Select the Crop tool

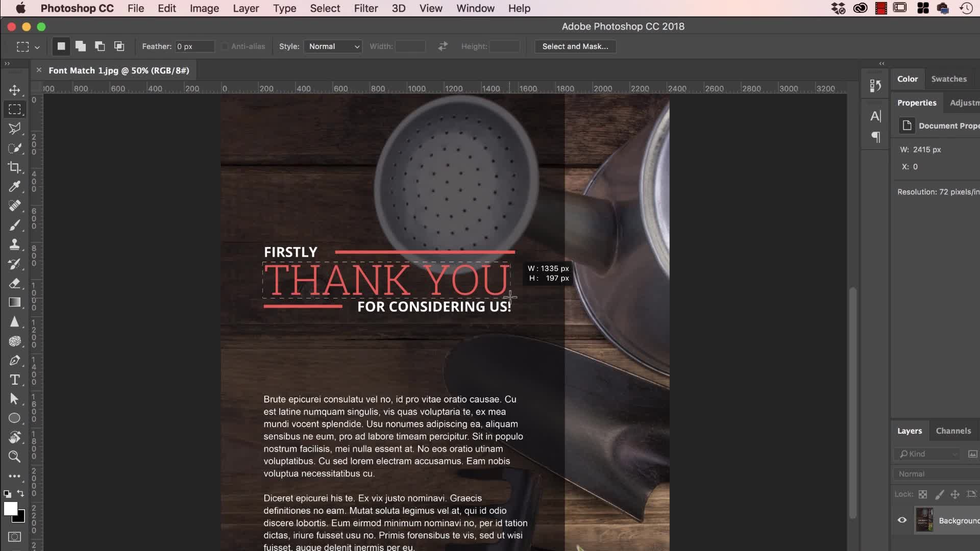pyautogui.click(x=14, y=167)
